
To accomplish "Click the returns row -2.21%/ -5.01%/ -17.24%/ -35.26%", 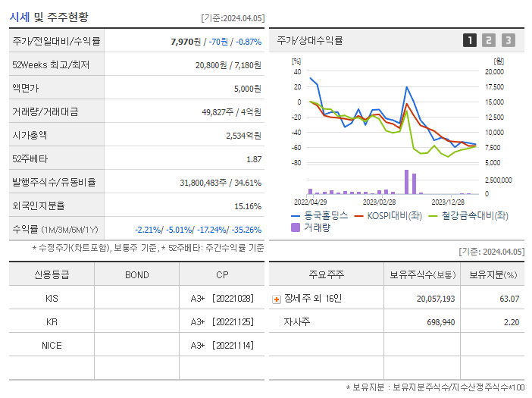I will point(198,230).
